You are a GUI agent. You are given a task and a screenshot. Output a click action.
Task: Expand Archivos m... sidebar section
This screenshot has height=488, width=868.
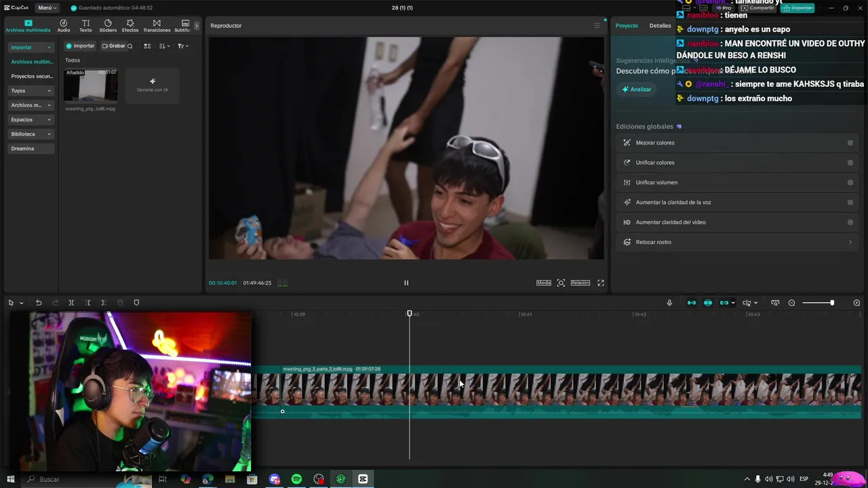[31, 105]
